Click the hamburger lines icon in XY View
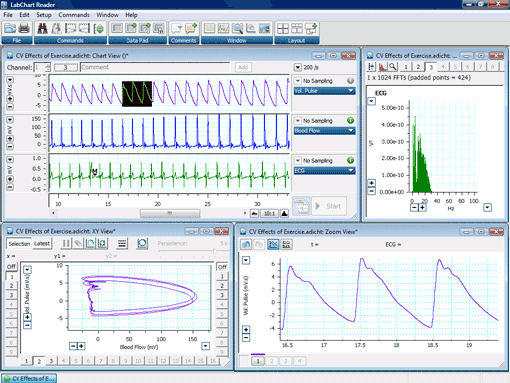 coord(122,244)
